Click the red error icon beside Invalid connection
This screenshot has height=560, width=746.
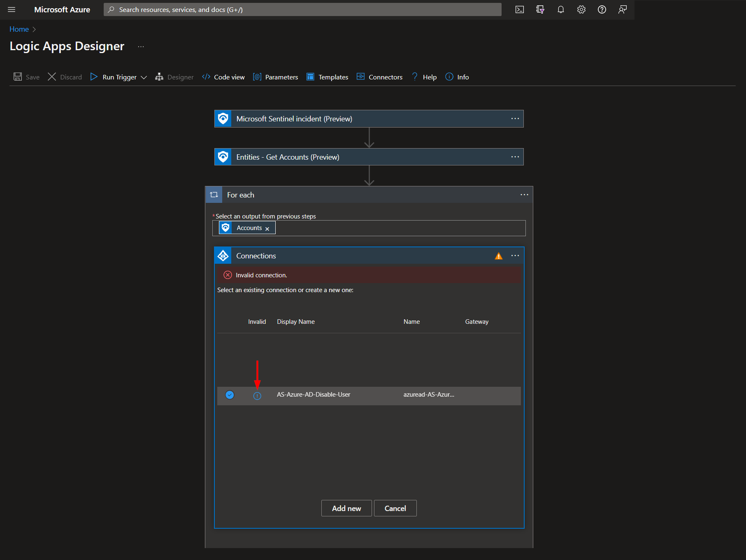tap(228, 275)
